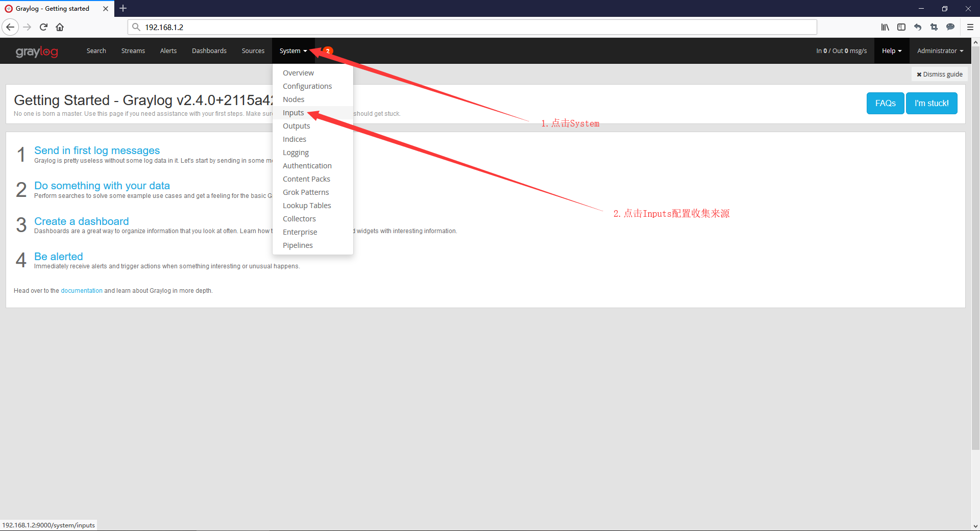
Task: Open Alerts from the navbar
Action: [168, 51]
